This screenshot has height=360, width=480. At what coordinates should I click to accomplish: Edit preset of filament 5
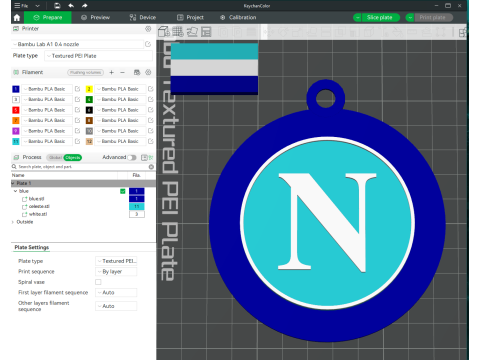click(77, 110)
